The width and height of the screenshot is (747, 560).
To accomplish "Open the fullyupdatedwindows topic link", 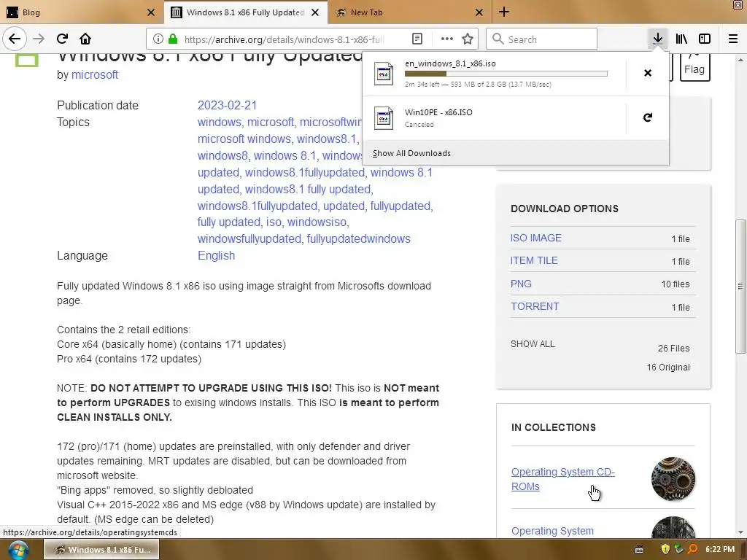I will (359, 238).
